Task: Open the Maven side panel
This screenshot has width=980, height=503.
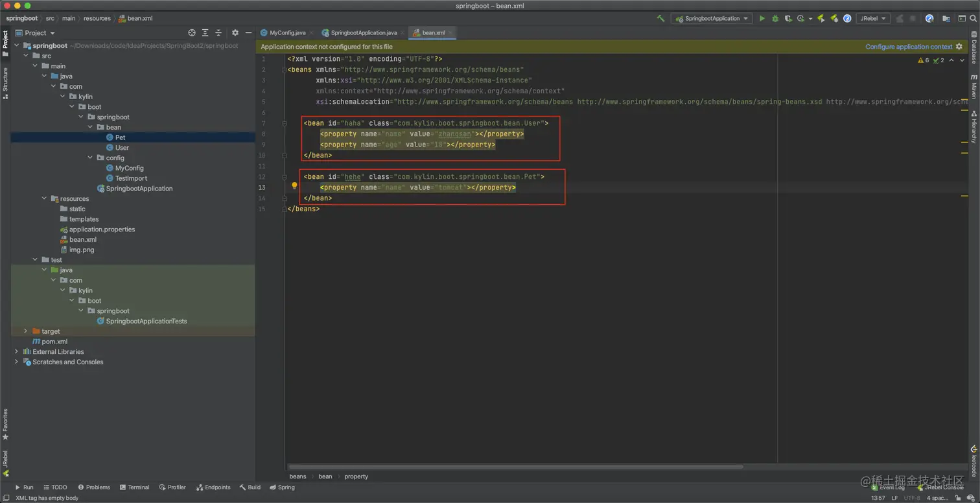Action: click(974, 87)
